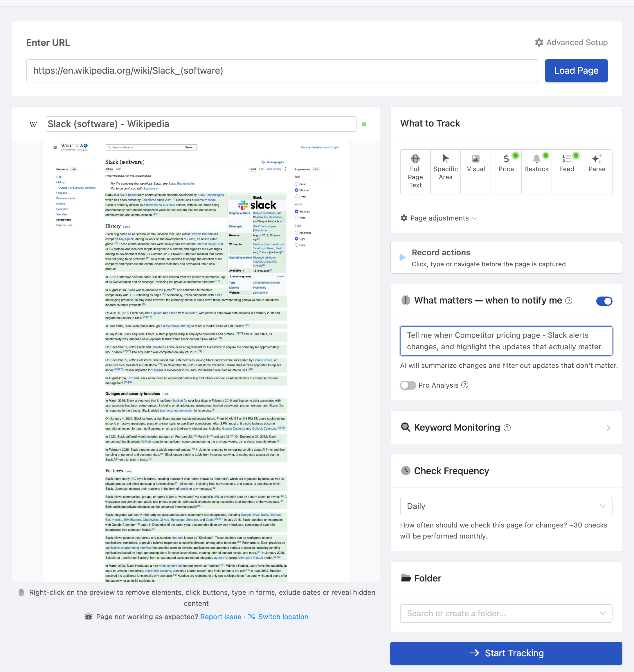This screenshot has height=672, width=634.
Task: Click the Load Page button
Action: [576, 71]
